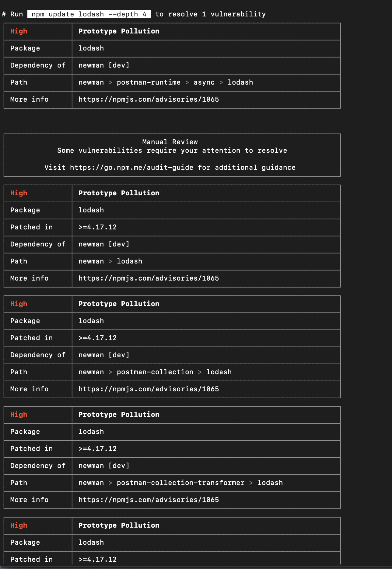
Task: Select "newman [dev]" above the exact "newman > lodash" path
Action: tap(104, 244)
